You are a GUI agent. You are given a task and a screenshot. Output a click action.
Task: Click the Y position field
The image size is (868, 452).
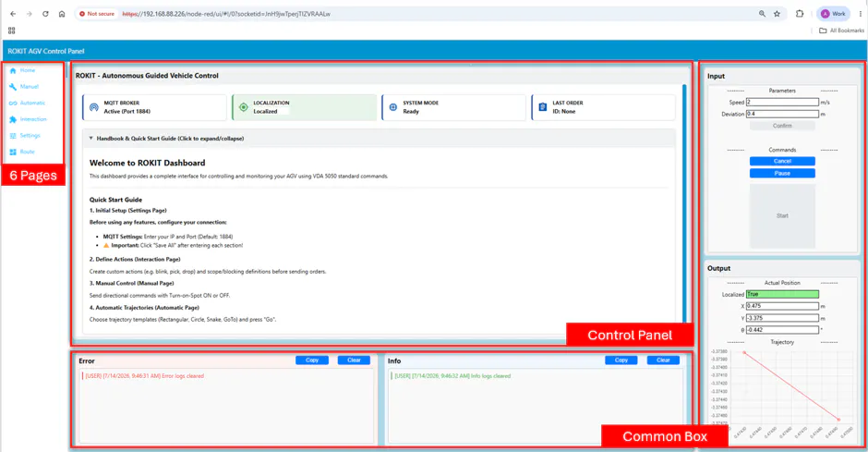coord(782,318)
